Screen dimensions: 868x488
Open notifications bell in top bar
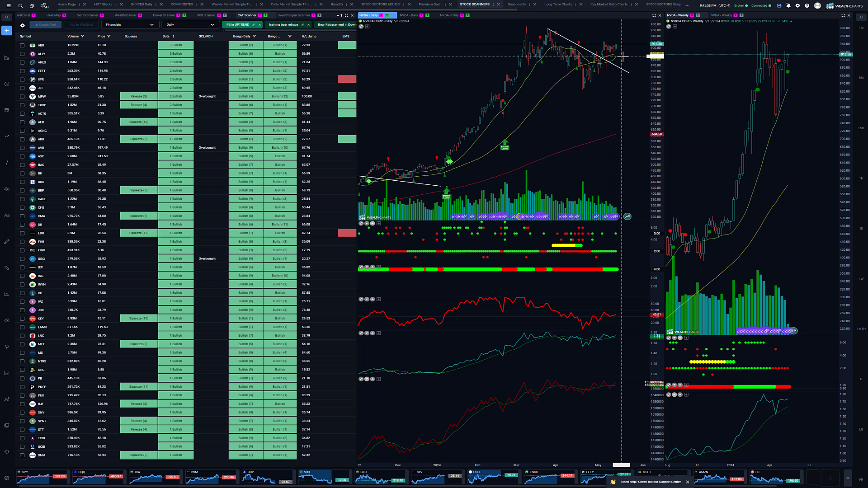pyautogui.click(x=788, y=6)
